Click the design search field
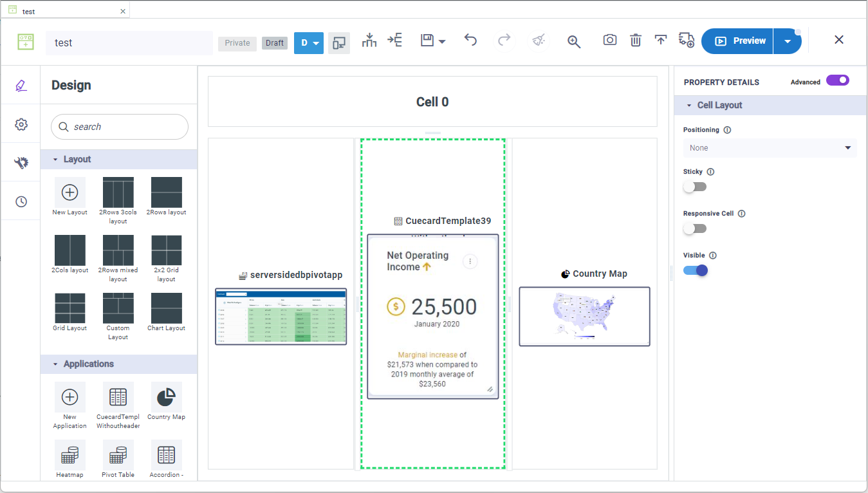The width and height of the screenshot is (868, 493). (120, 127)
